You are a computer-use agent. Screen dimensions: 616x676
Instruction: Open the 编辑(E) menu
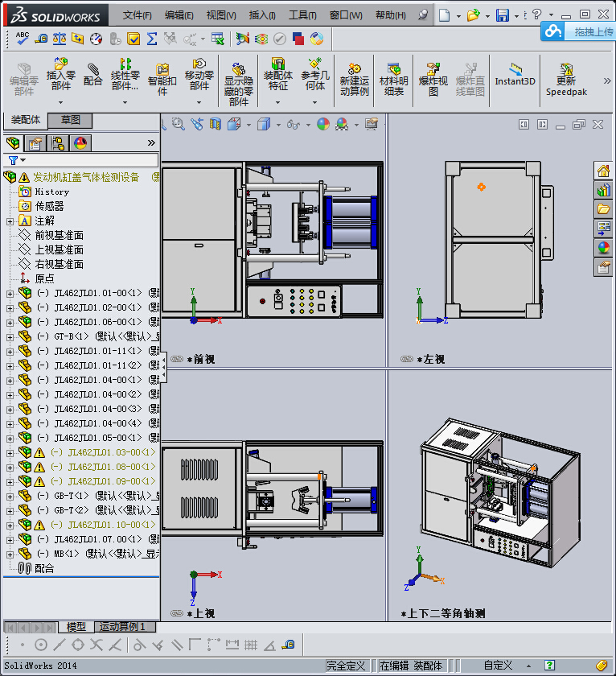179,15
